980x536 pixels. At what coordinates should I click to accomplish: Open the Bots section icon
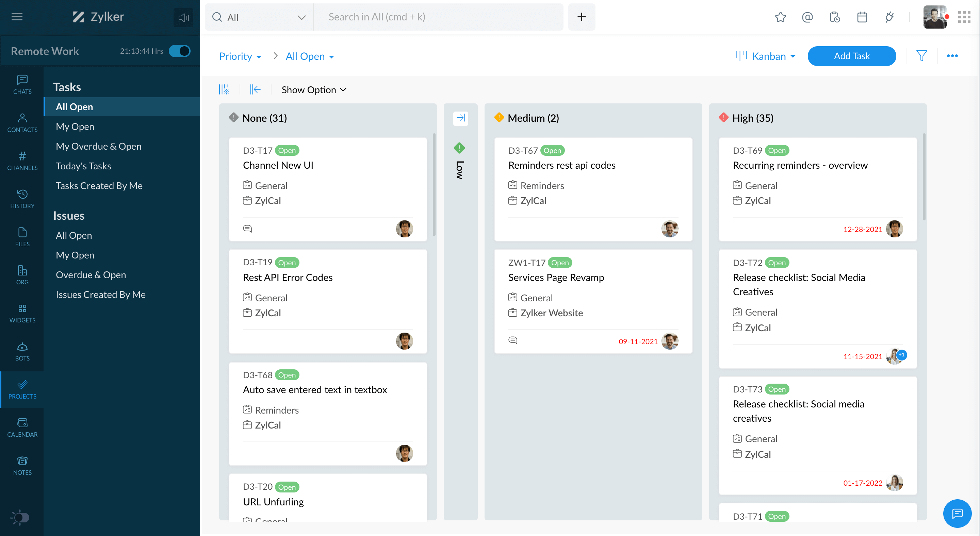pos(22,351)
